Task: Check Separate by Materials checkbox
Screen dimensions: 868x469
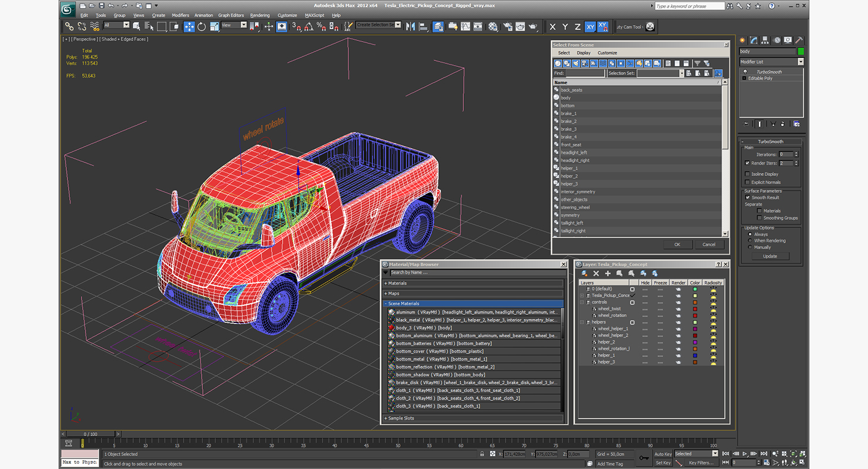Action: click(759, 210)
